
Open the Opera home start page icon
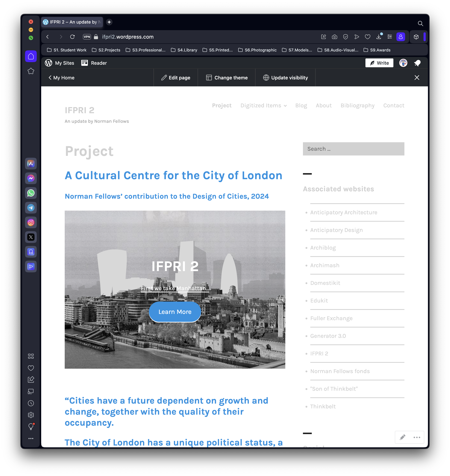click(x=31, y=56)
